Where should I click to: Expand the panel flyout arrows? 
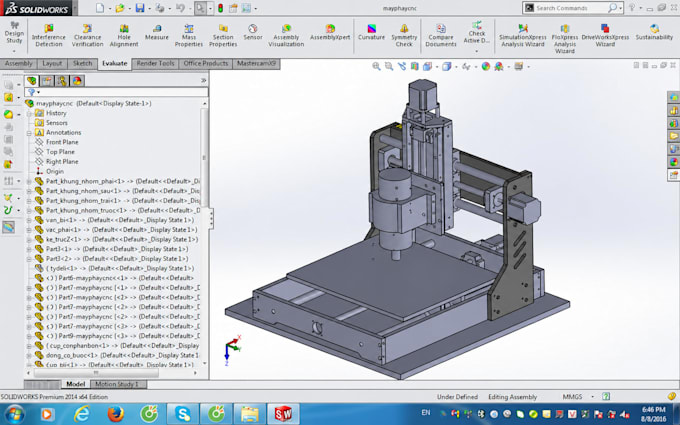point(203,81)
